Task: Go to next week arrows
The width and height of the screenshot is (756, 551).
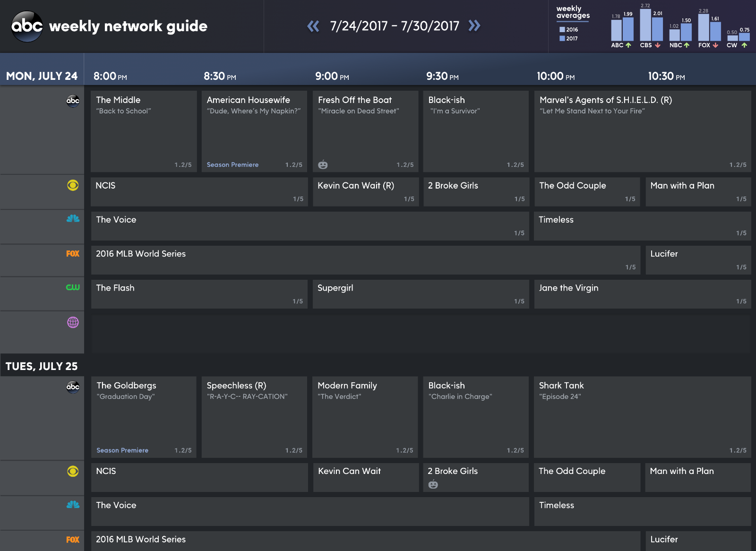Action: 474,26
